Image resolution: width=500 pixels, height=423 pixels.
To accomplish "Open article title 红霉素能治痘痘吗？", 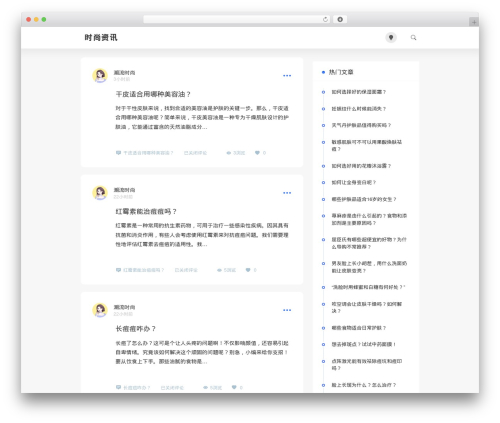I will tap(146, 212).
